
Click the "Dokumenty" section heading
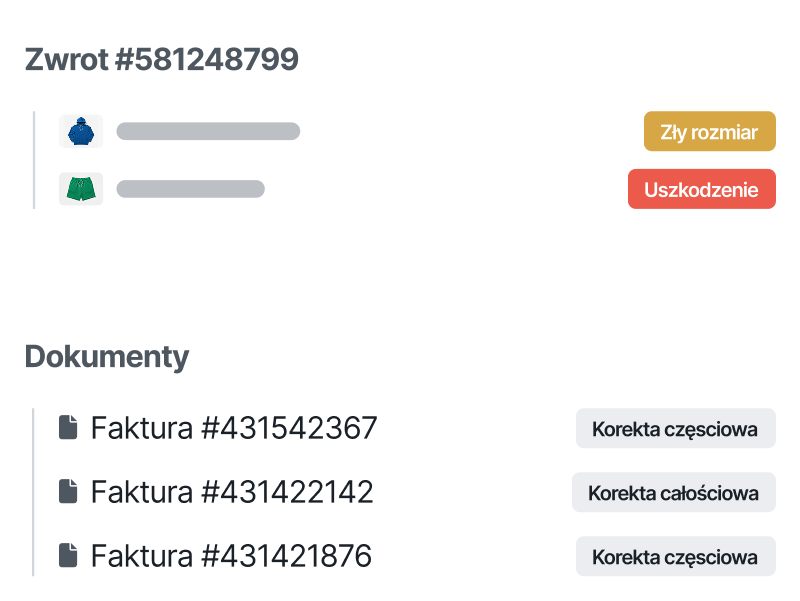(x=107, y=357)
